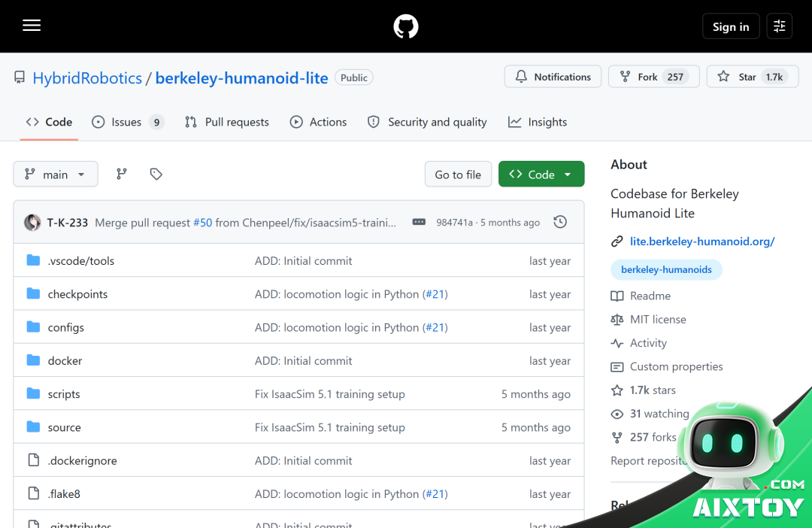Open the Actions tab

(318, 122)
